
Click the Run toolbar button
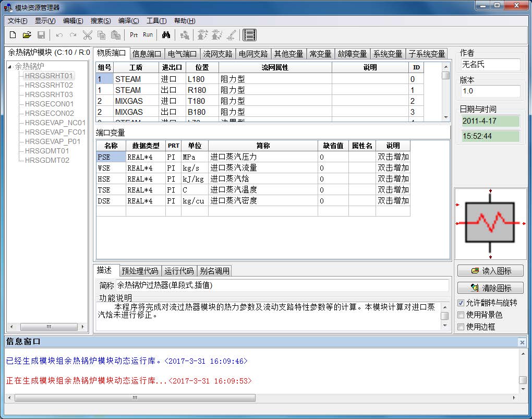(148, 35)
